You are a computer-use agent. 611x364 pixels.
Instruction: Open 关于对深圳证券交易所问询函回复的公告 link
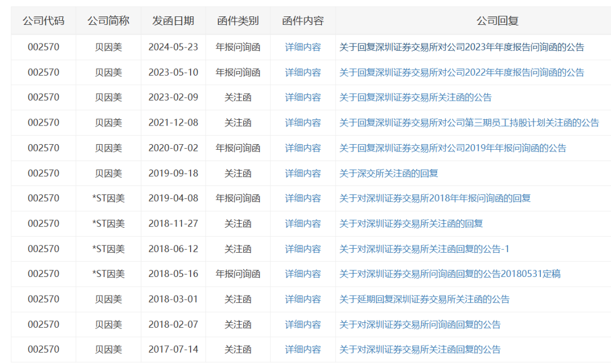420,324
